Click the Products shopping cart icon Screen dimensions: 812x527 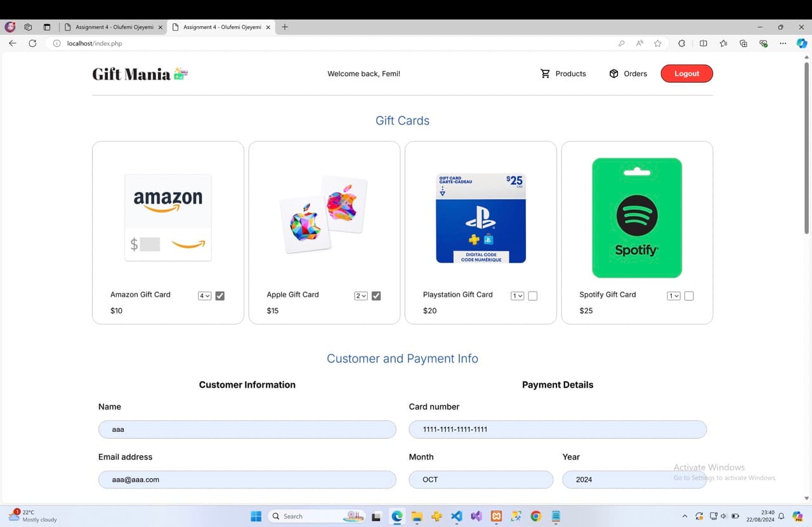coord(545,74)
